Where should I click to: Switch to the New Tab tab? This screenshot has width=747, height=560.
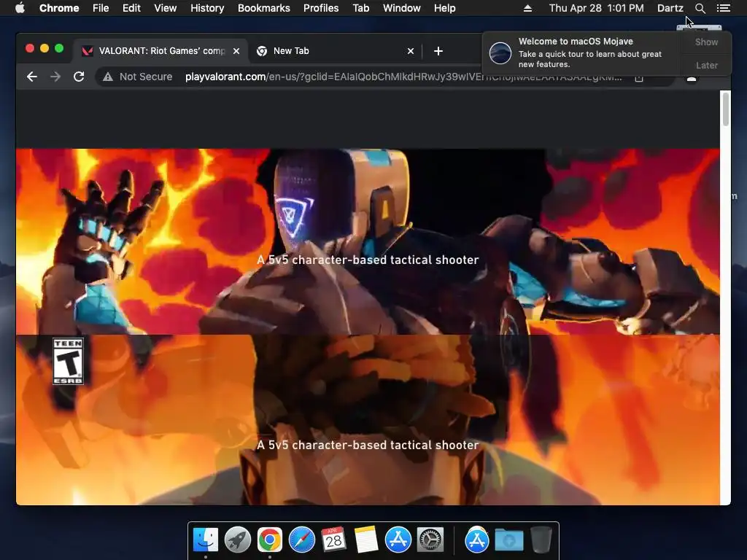(333, 51)
